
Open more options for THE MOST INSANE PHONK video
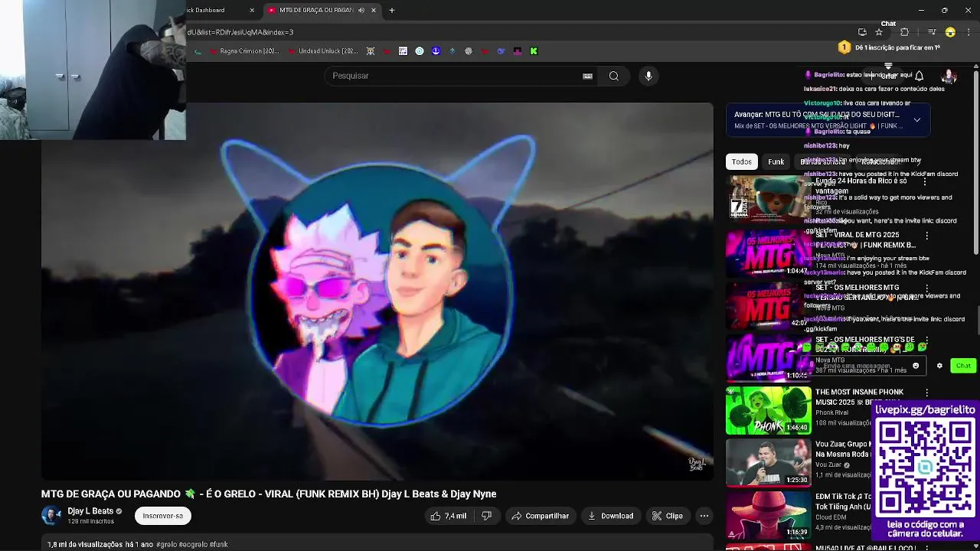coord(926,393)
